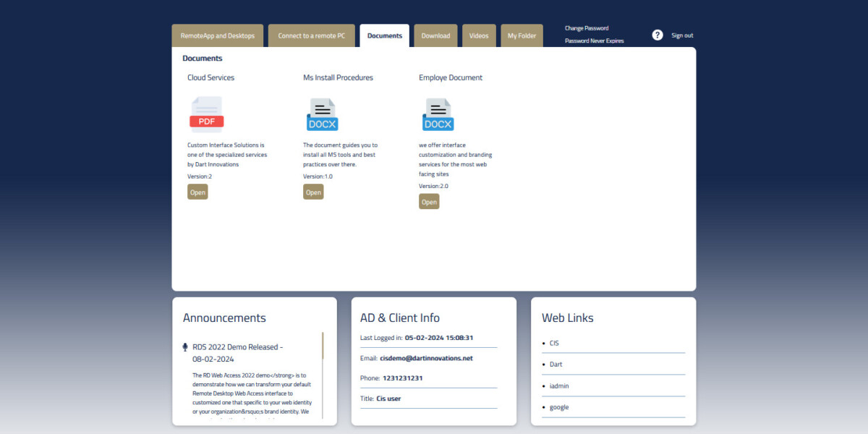Click the Employe Document DOCX icon
The image size is (868, 434).
pos(438,115)
